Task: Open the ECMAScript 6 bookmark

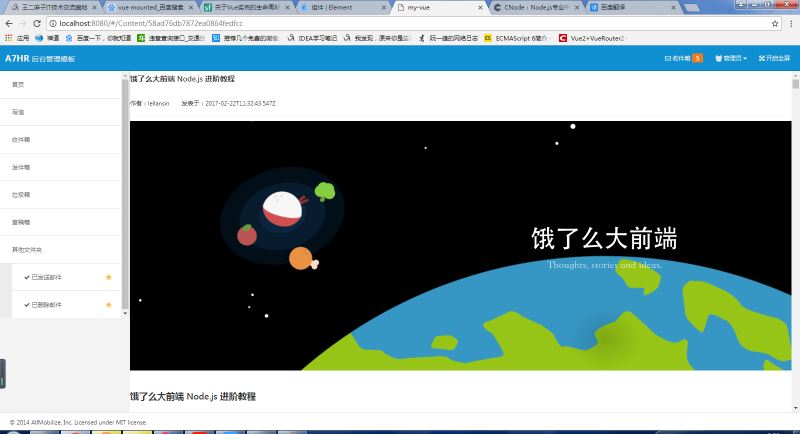Action: tap(516, 38)
